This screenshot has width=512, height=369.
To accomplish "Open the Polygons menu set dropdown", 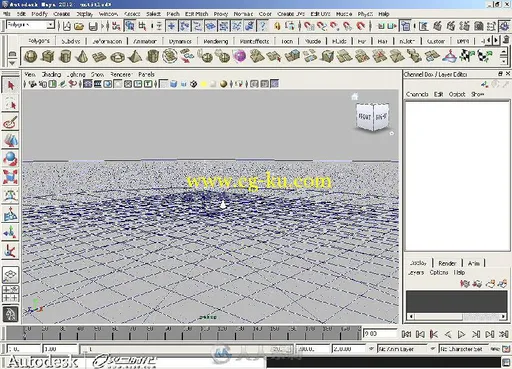I will [x=50, y=25].
